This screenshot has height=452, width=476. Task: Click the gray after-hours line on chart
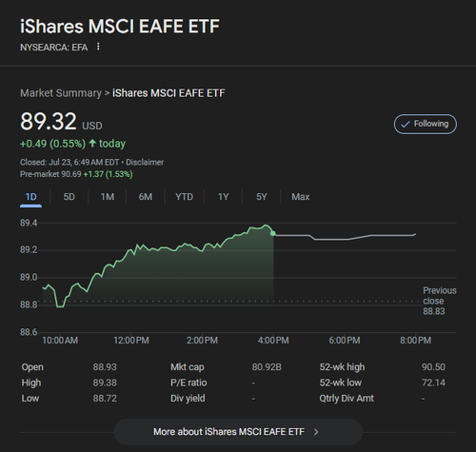click(345, 237)
